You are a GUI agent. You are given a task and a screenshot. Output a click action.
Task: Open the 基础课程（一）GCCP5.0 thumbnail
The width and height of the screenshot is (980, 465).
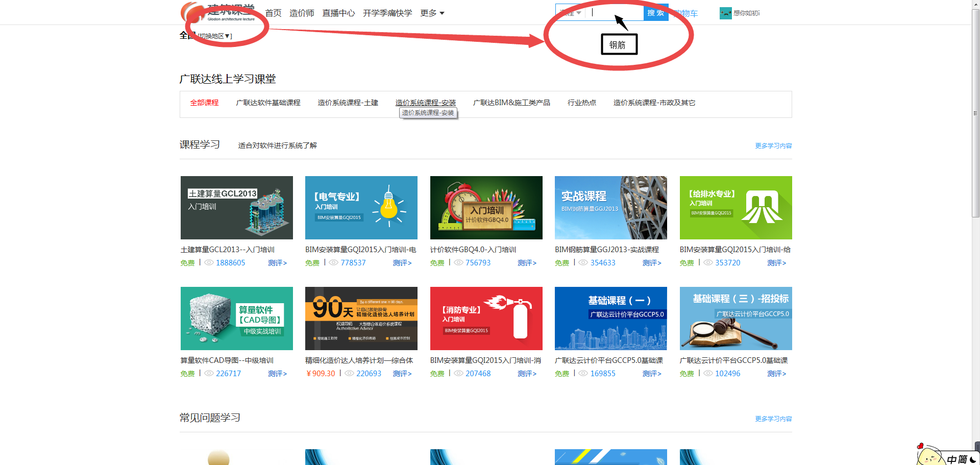611,319
